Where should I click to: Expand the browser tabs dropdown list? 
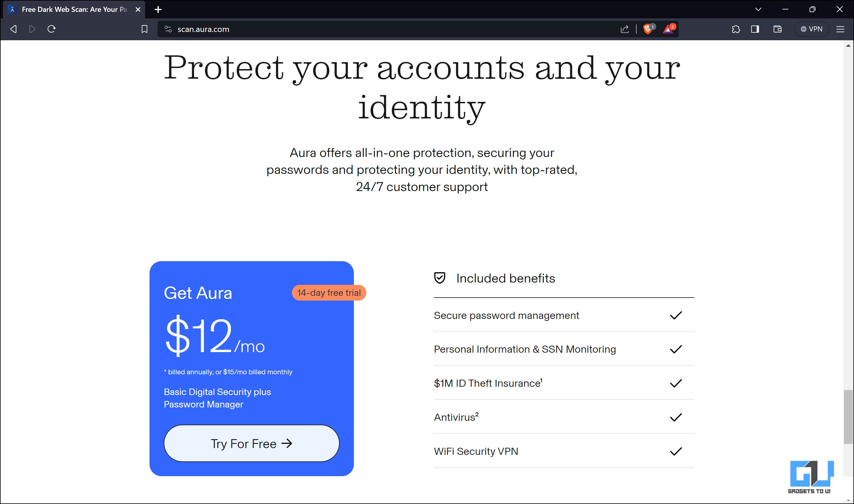click(x=759, y=9)
